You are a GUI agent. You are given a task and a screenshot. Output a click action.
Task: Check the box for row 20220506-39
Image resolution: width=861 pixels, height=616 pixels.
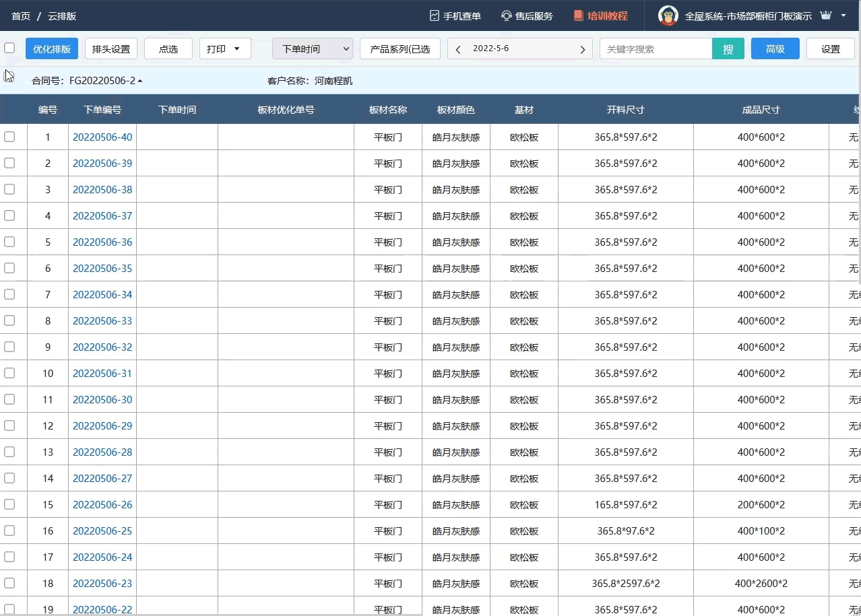click(x=9, y=163)
